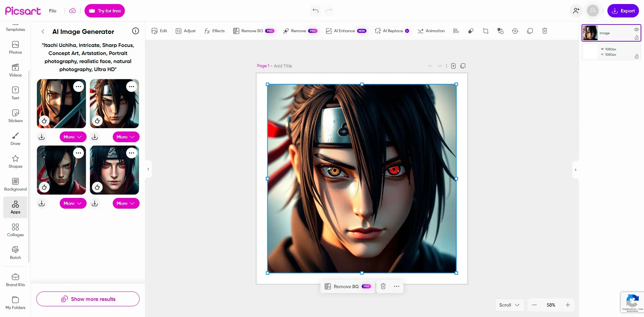
Task: Open the align icon in toolbar
Action: tap(456, 31)
